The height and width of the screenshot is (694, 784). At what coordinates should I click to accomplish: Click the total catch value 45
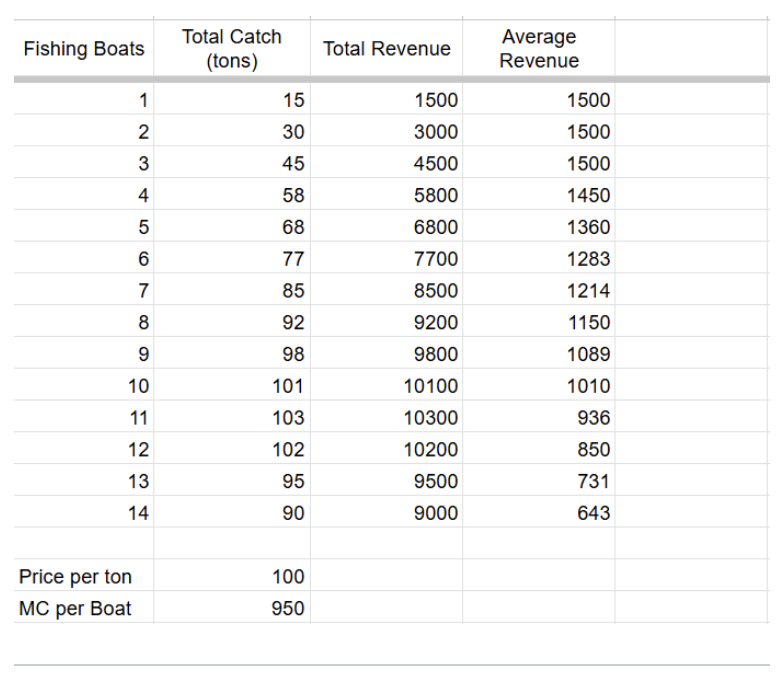pos(232,162)
